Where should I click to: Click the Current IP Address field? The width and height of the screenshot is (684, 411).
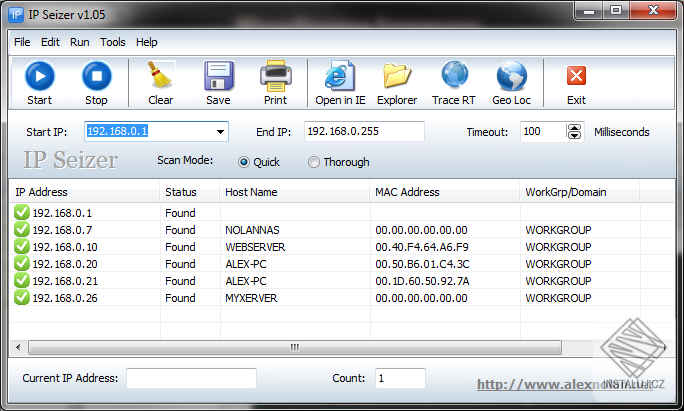[x=192, y=378]
